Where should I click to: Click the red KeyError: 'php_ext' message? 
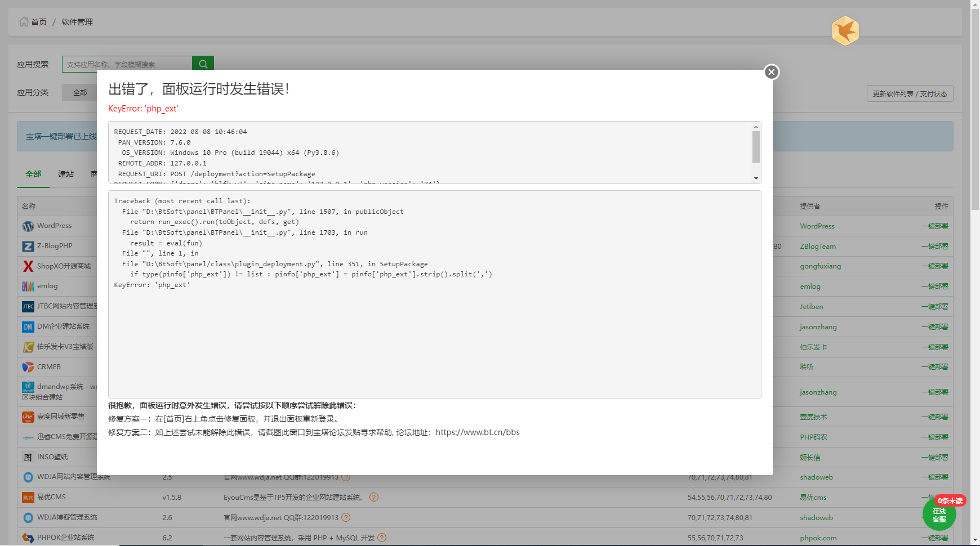coord(143,109)
